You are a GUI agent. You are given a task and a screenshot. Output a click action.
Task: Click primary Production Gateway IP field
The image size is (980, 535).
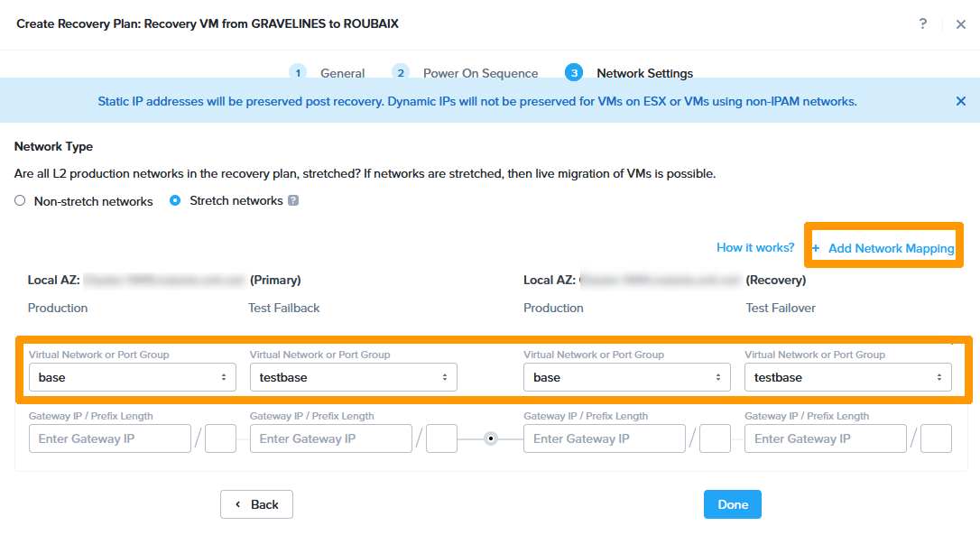pyautogui.click(x=109, y=439)
